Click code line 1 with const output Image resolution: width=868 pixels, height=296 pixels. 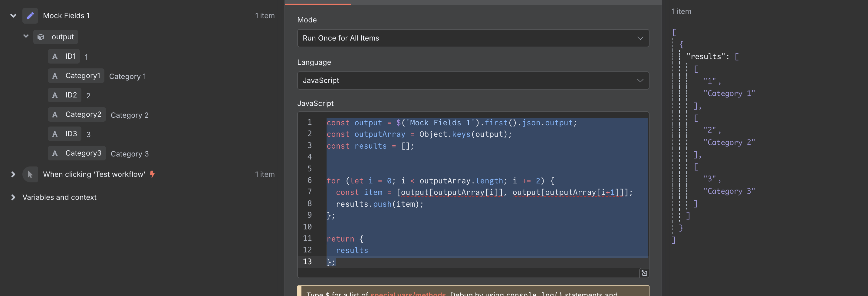(x=452, y=123)
